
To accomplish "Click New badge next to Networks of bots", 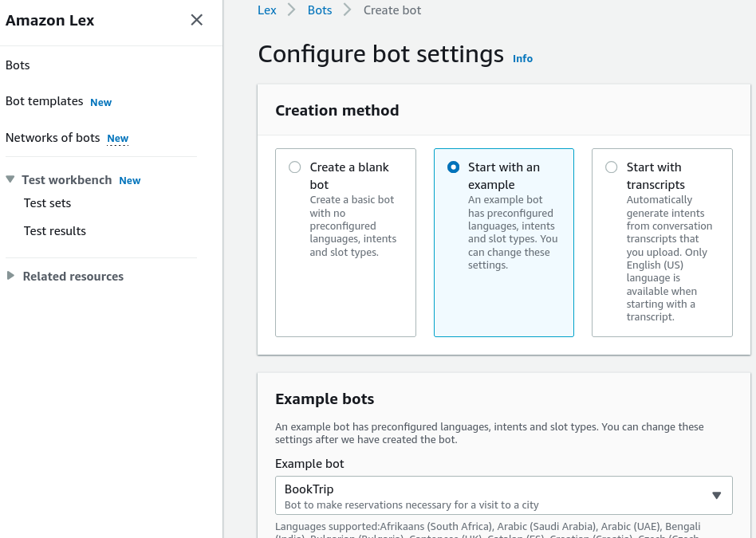I will tap(118, 139).
